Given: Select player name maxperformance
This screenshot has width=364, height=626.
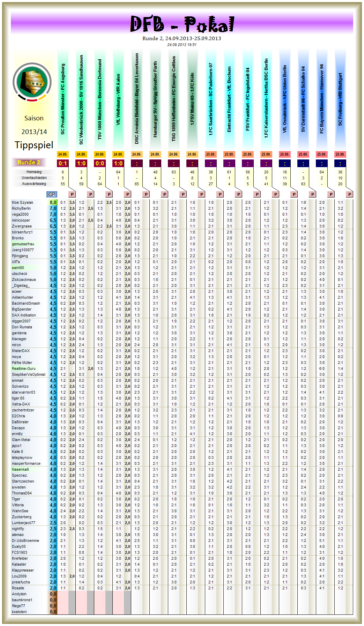Looking at the screenshot, I should click(x=26, y=463).
